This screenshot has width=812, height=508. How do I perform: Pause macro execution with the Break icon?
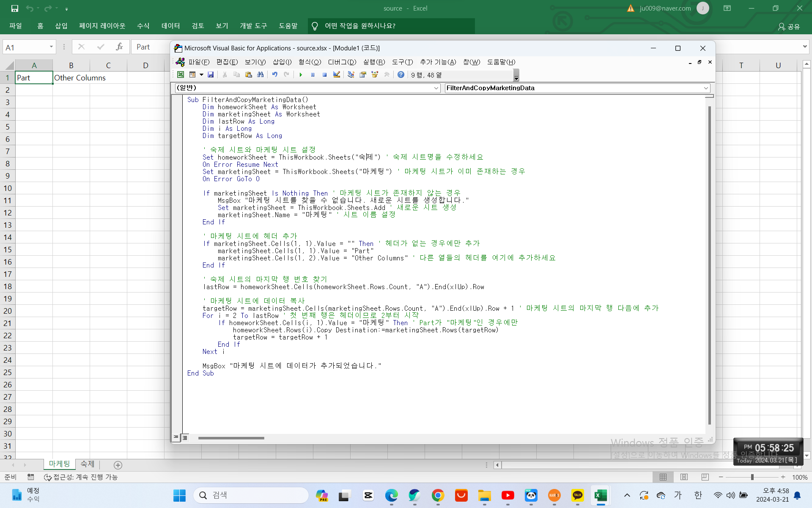point(313,75)
